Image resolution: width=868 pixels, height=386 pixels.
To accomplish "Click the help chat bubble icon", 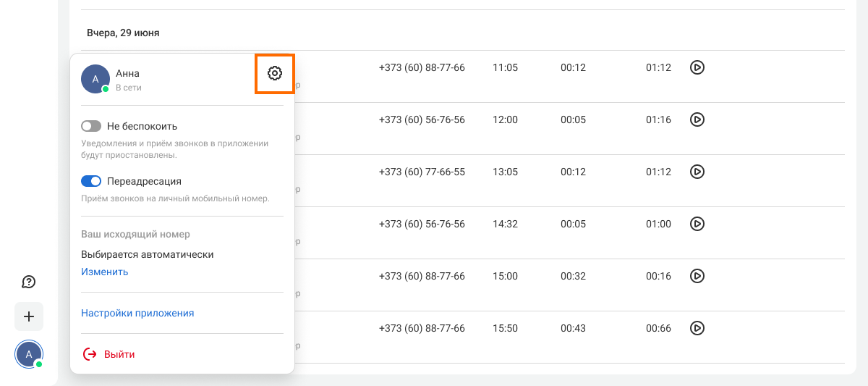I will (29, 282).
